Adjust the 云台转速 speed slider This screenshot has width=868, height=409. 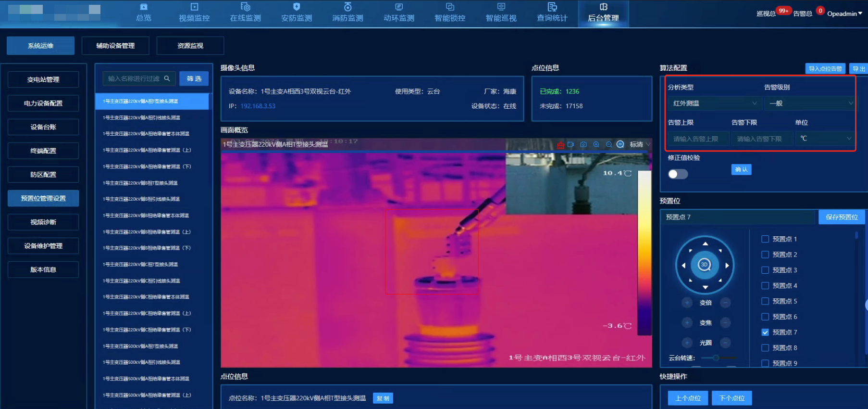coord(716,358)
